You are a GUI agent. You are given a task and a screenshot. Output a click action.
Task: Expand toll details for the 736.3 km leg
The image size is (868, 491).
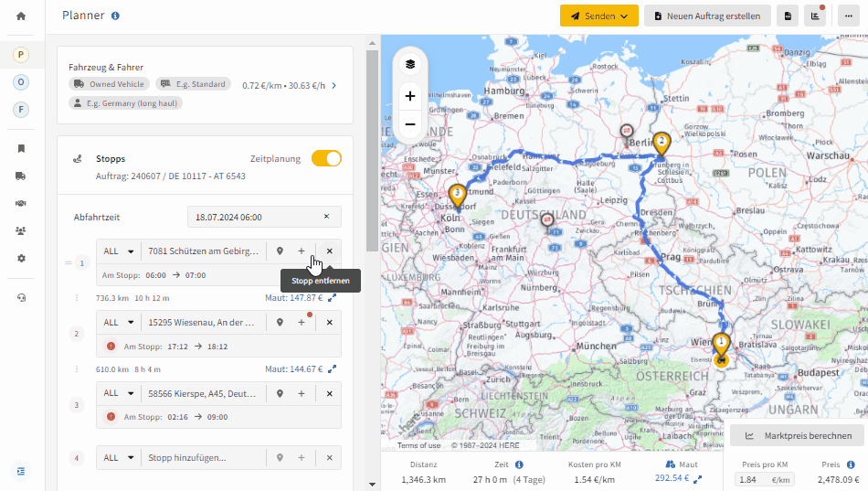point(333,297)
